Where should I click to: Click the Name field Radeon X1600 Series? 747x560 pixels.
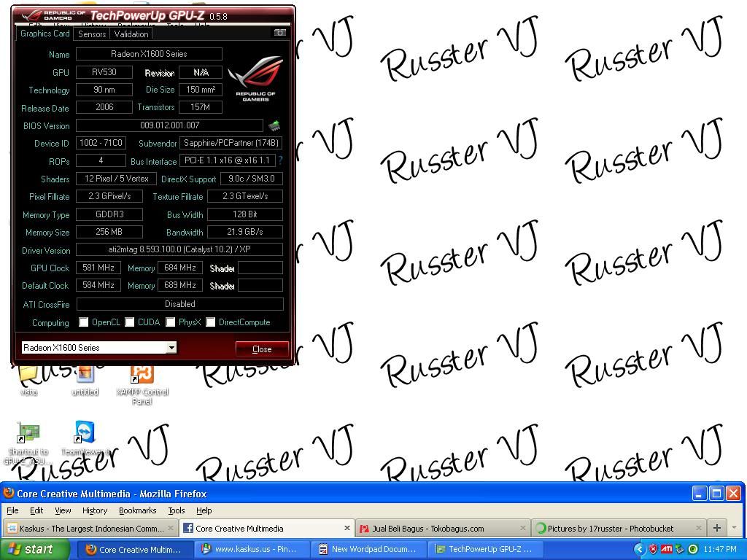(149, 54)
